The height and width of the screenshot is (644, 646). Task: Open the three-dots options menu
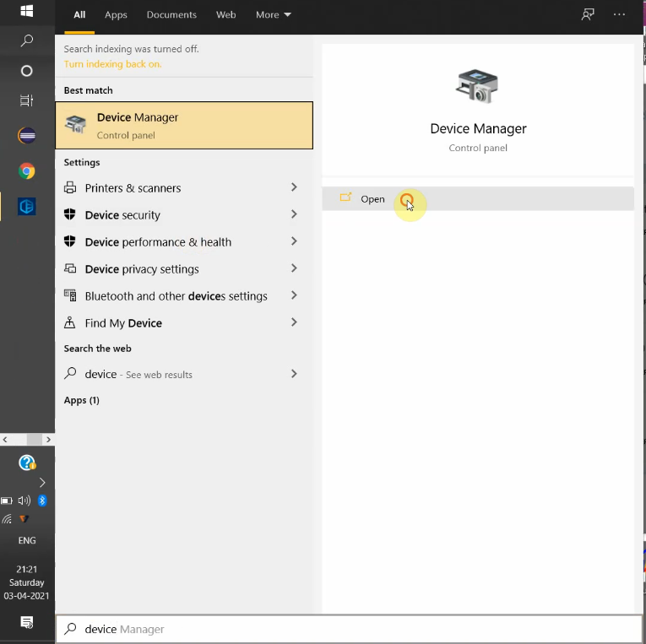[619, 15]
